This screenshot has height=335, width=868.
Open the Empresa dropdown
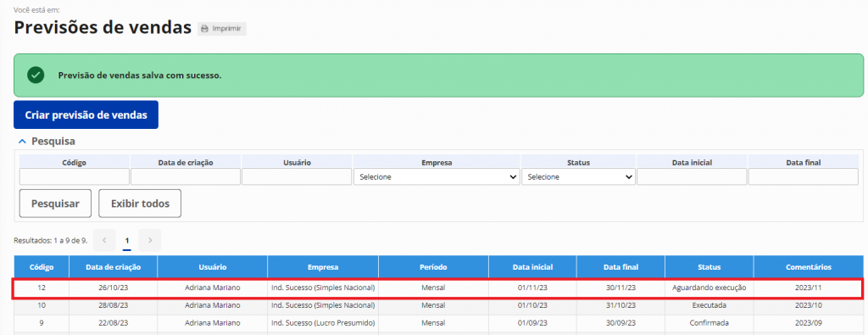pyautogui.click(x=437, y=176)
